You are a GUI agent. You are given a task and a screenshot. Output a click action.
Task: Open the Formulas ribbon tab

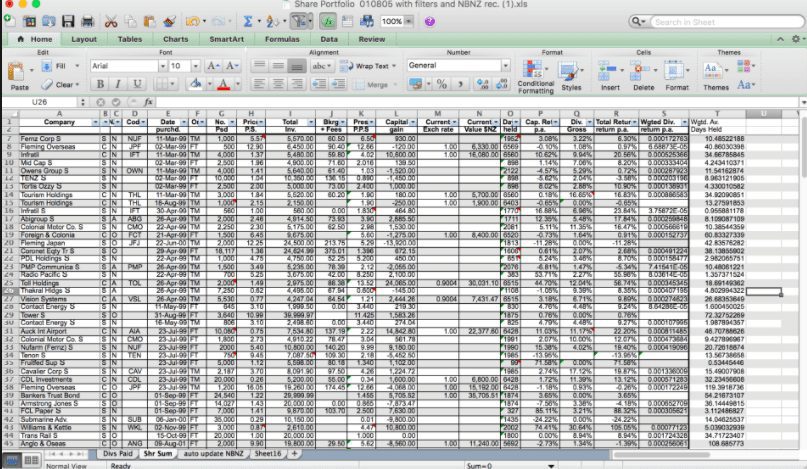tap(282, 39)
